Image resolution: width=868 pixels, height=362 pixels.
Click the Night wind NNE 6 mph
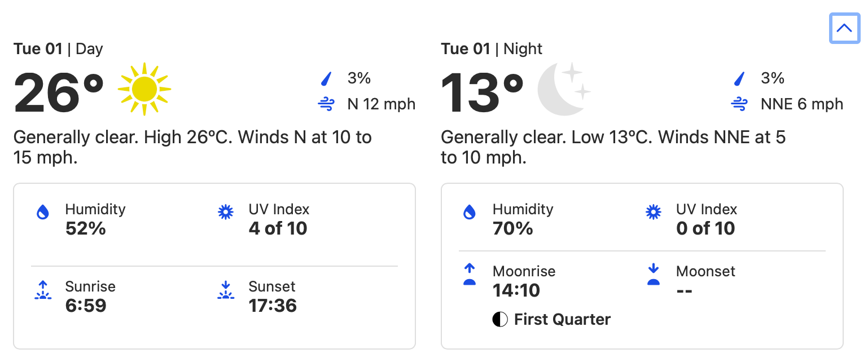click(801, 104)
